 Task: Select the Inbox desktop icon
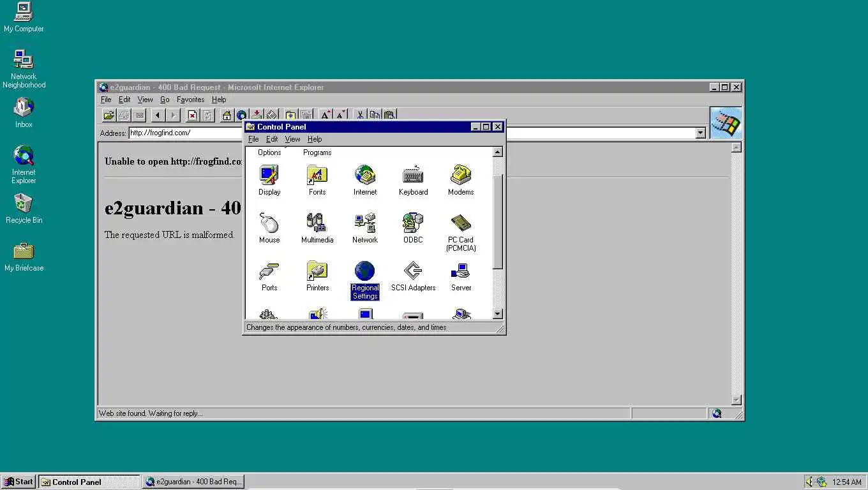24,112
